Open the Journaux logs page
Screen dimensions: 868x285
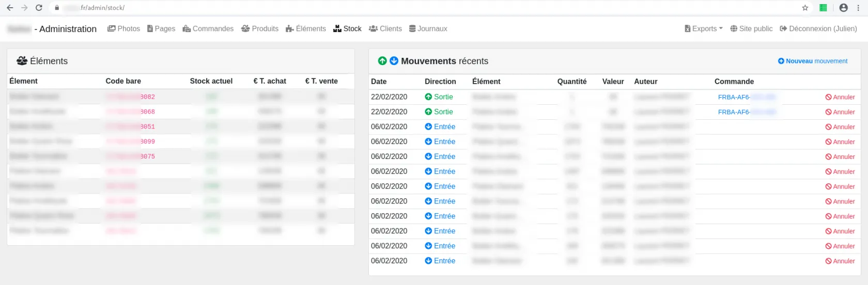point(428,29)
